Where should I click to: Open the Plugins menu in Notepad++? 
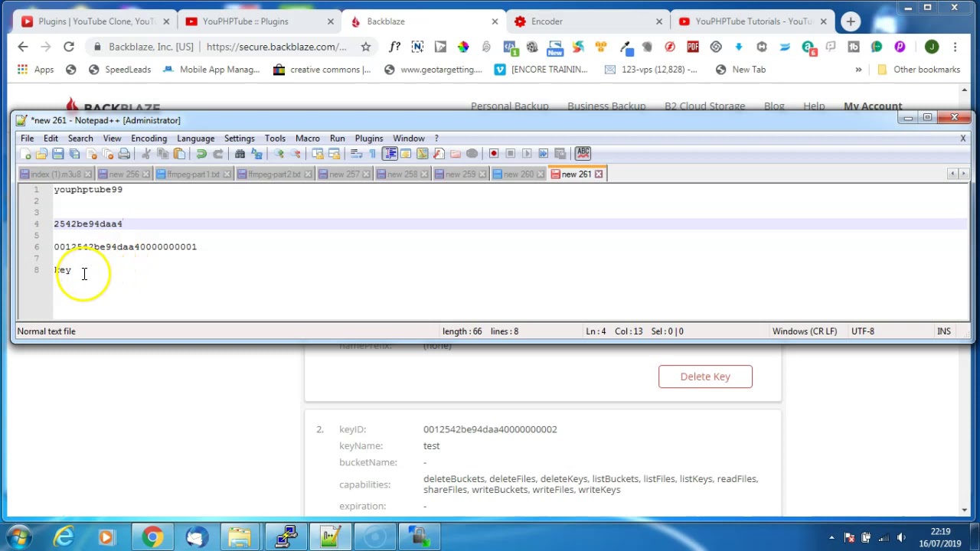(368, 139)
